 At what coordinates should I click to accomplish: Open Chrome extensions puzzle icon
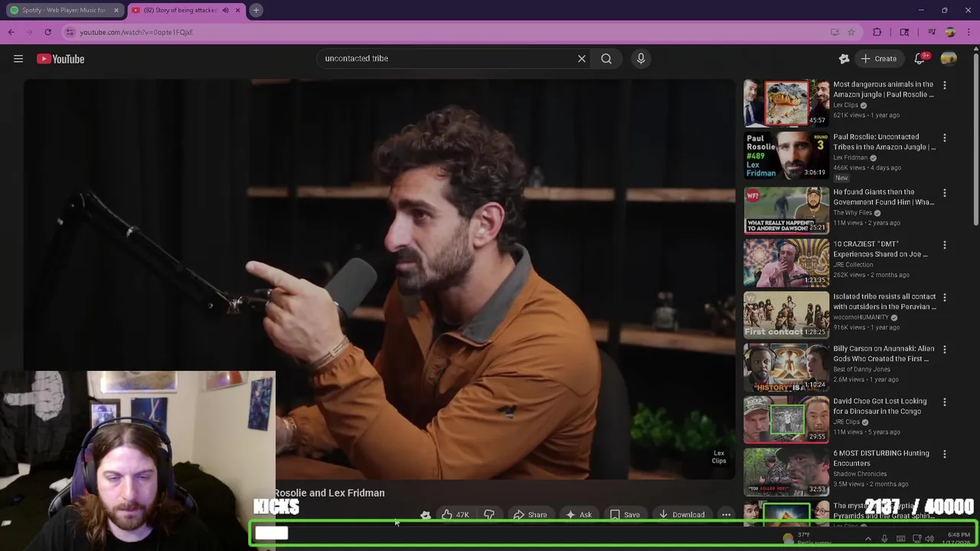(877, 32)
